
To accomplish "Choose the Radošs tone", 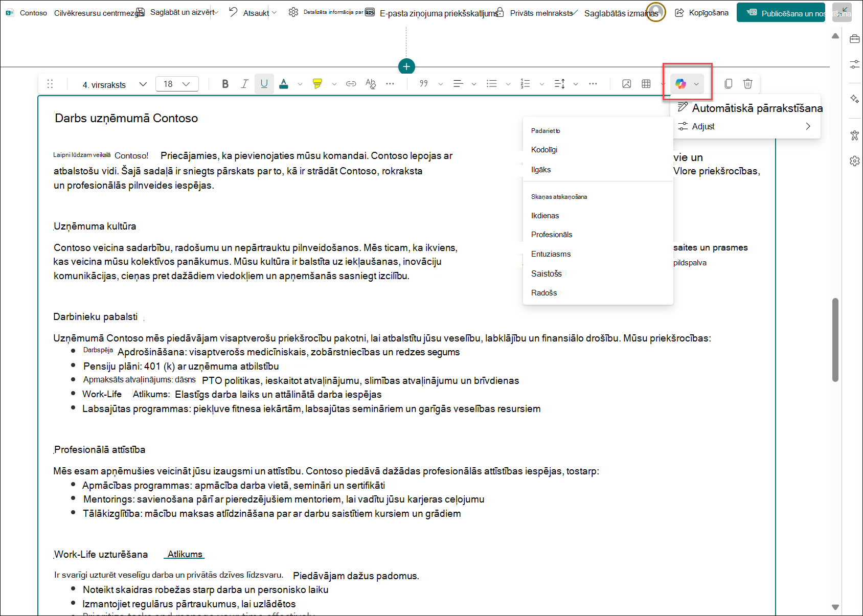I will click(598, 293).
